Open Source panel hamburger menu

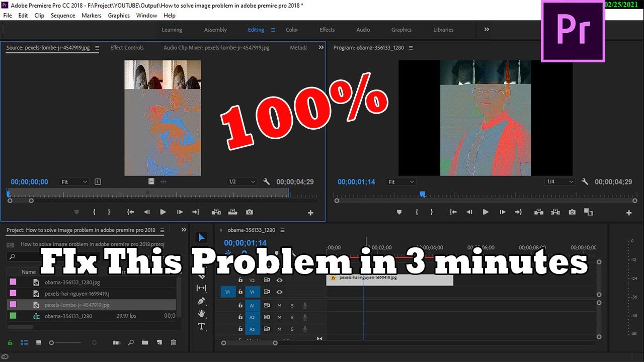(x=97, y=48)
